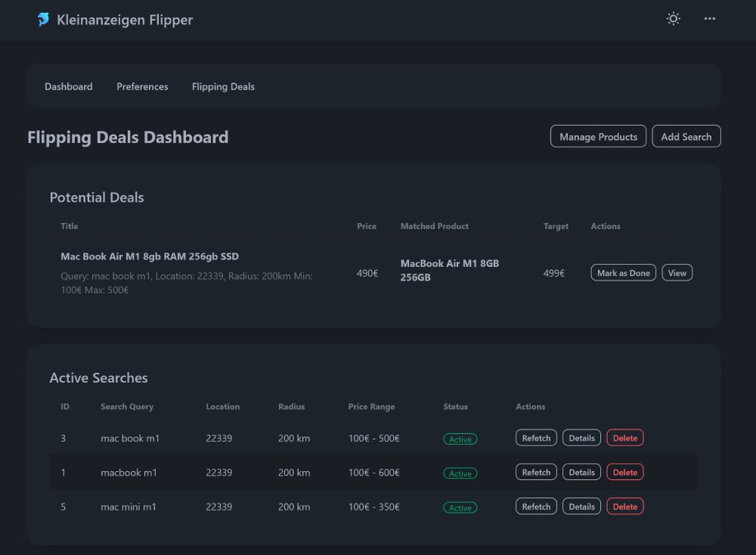Select the 'macbook m1' query cell
Screen dimensions: 756x555
point(129,473)
